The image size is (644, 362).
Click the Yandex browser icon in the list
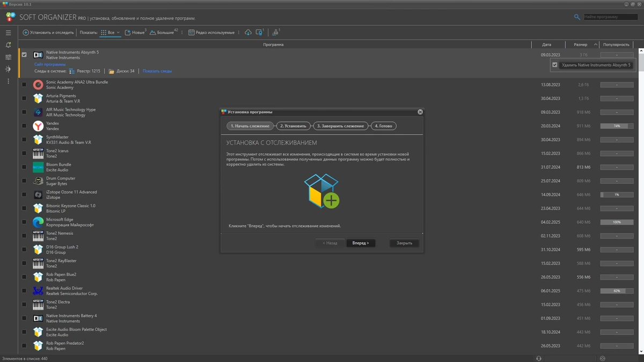(38, 126)
